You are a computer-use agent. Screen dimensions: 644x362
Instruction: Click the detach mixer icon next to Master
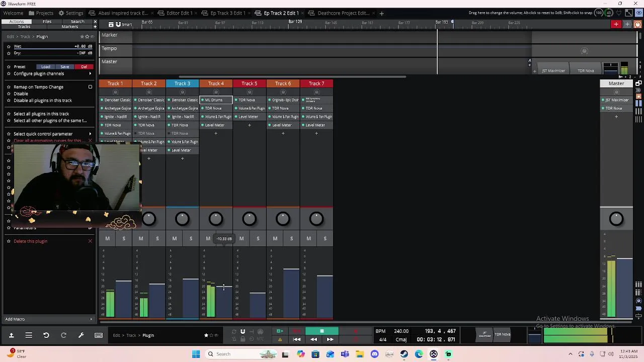pyautogui.click(x=638, y=83)
